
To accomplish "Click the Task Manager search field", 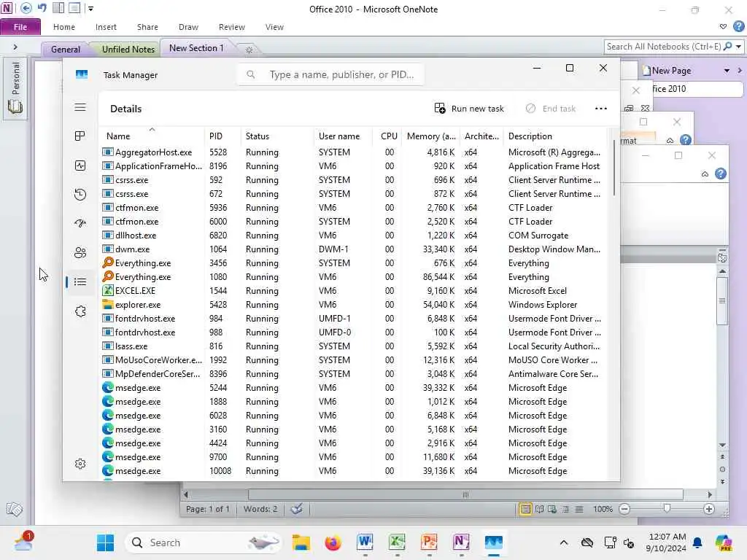I will (x=330, y=75).
